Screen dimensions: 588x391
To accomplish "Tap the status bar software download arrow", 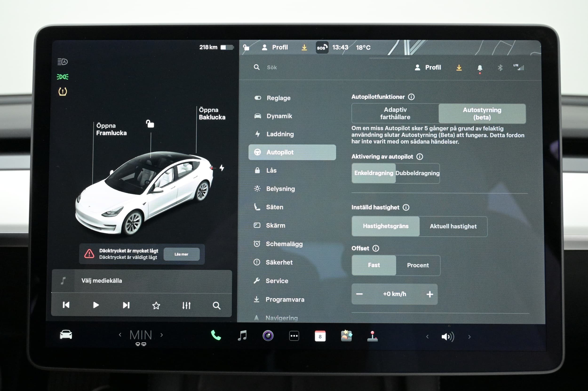I will (304, 47).
